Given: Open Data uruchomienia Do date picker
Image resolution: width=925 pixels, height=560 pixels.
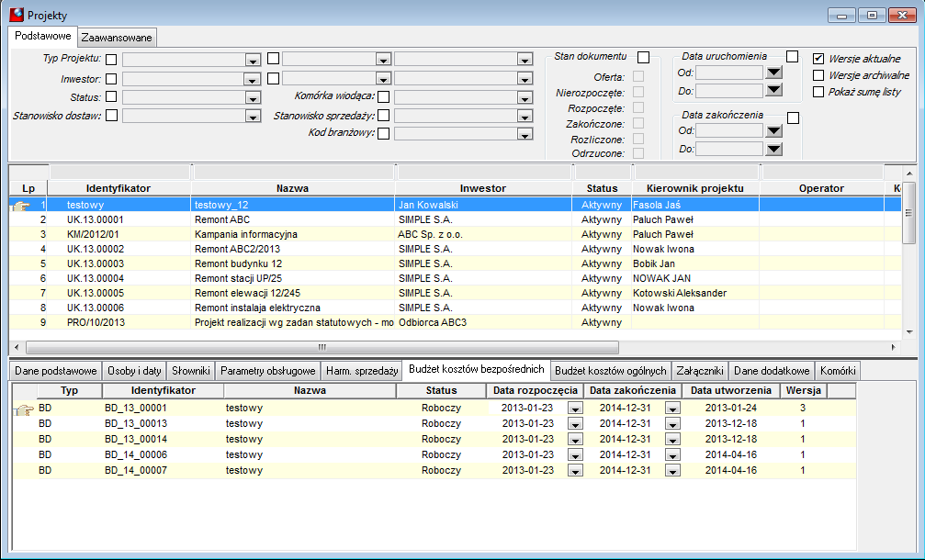Looking at the screenshot, I should point(774,90).
